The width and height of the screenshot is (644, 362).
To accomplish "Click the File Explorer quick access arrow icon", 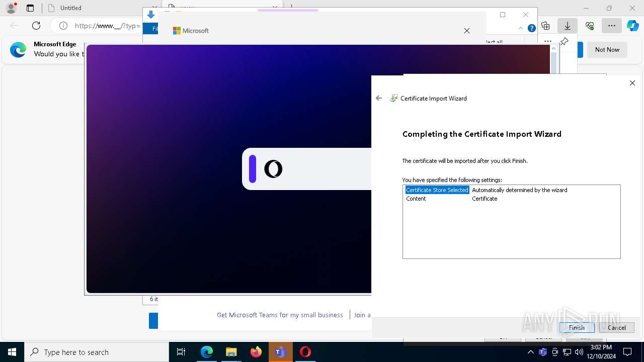I will [150, 15].
